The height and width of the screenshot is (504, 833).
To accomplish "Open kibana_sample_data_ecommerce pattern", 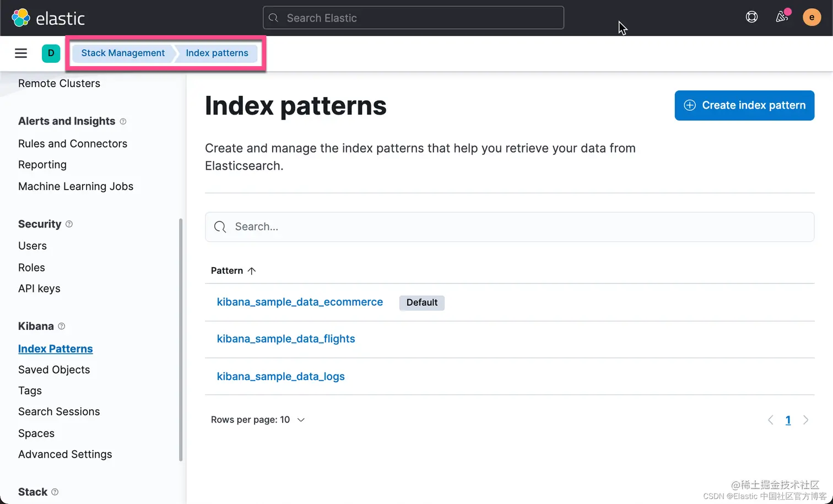I will pos(300,302).
